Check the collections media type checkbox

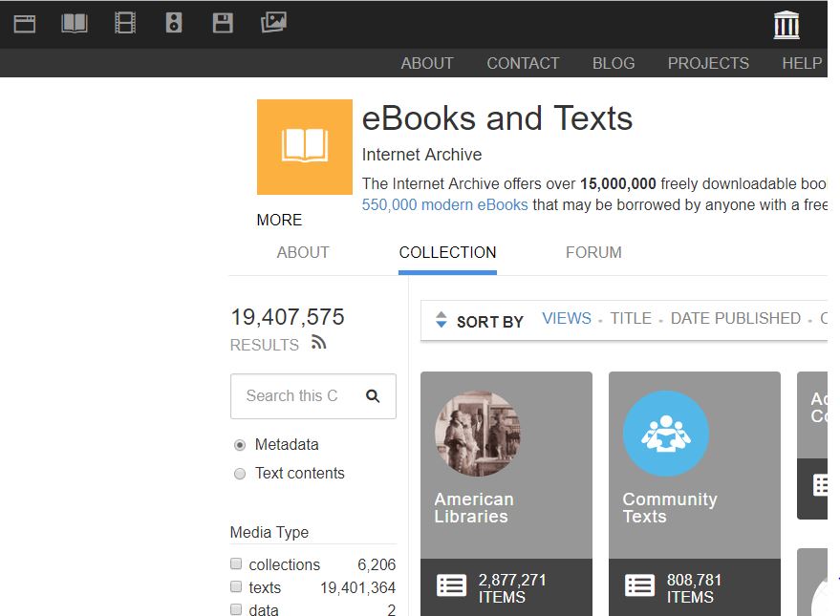[x=236, y=563]
